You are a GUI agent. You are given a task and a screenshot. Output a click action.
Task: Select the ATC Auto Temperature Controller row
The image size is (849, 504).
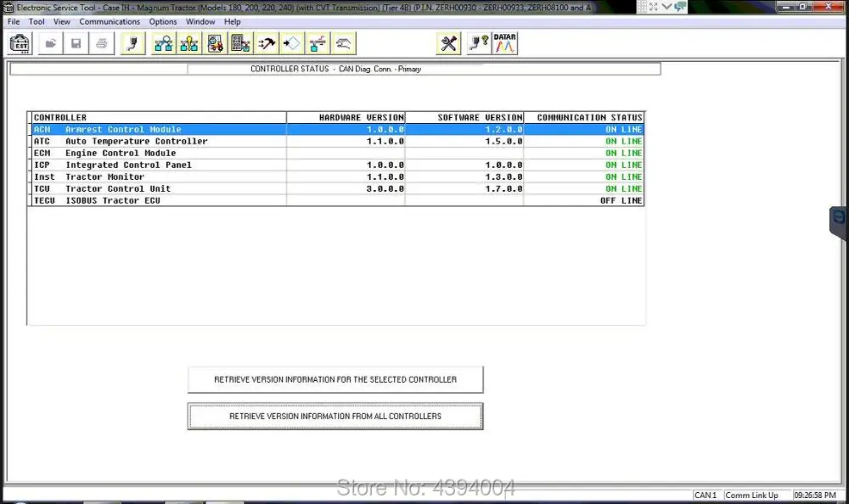point(338,142)
